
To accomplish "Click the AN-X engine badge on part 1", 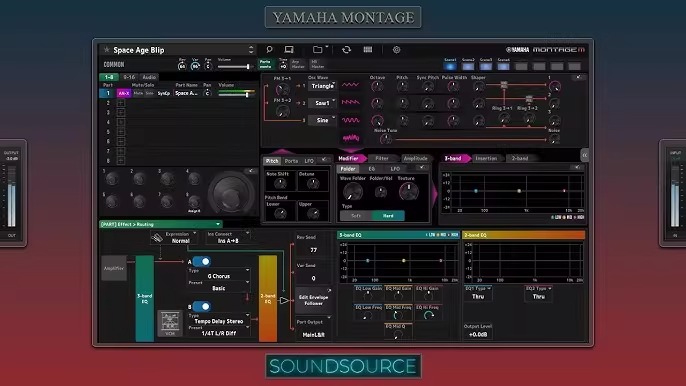I will 124,93.
